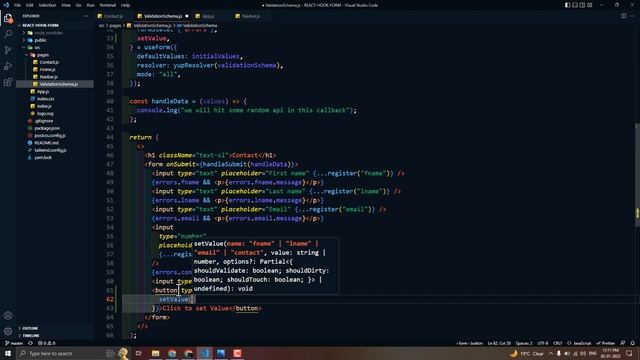Click the VS Code logo in title bar
The height and width of the screenshot is (360, 640).
6,5
